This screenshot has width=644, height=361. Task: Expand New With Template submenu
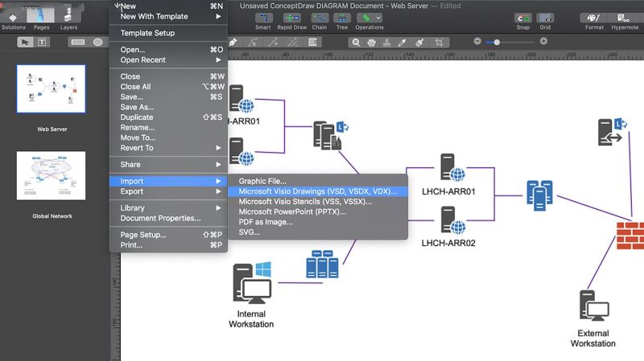tap(169, 16)
